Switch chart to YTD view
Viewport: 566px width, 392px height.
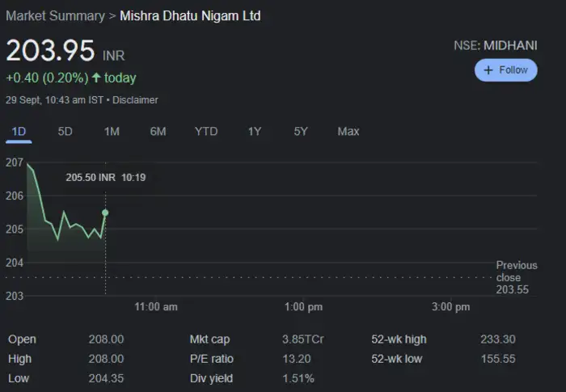click(206, 131)
